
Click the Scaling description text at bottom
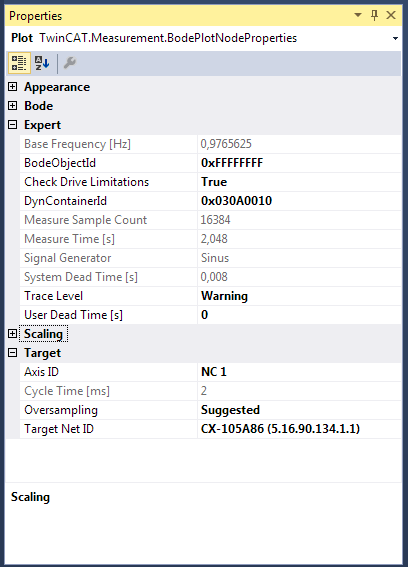point(30,497)
